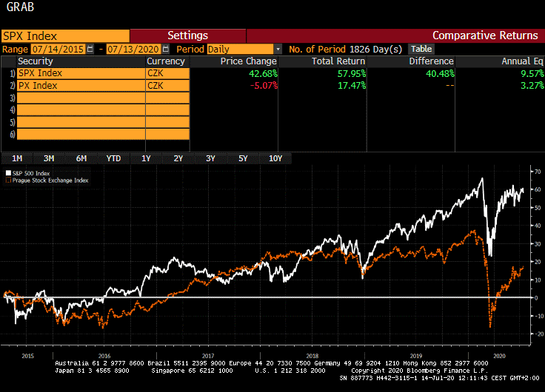Click empty security field in row 6
The image size is (545, 392).
point(81,134)
